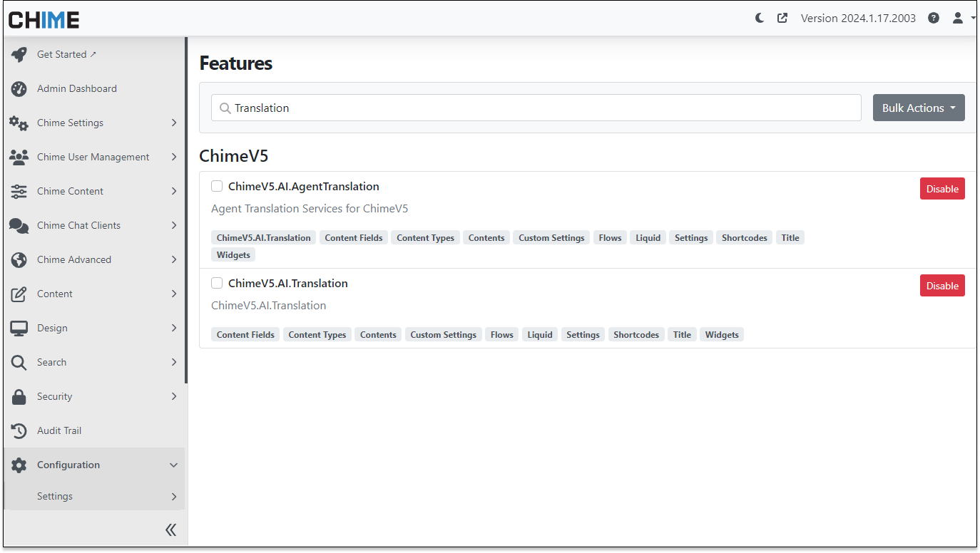Select Settings under Configuration

tap(55, 496)
